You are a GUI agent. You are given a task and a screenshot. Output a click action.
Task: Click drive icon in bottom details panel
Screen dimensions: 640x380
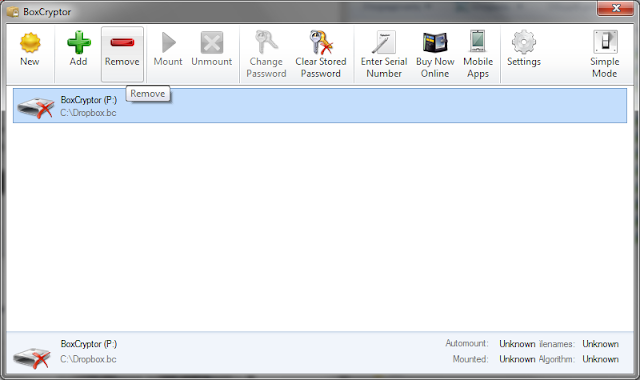32,358
